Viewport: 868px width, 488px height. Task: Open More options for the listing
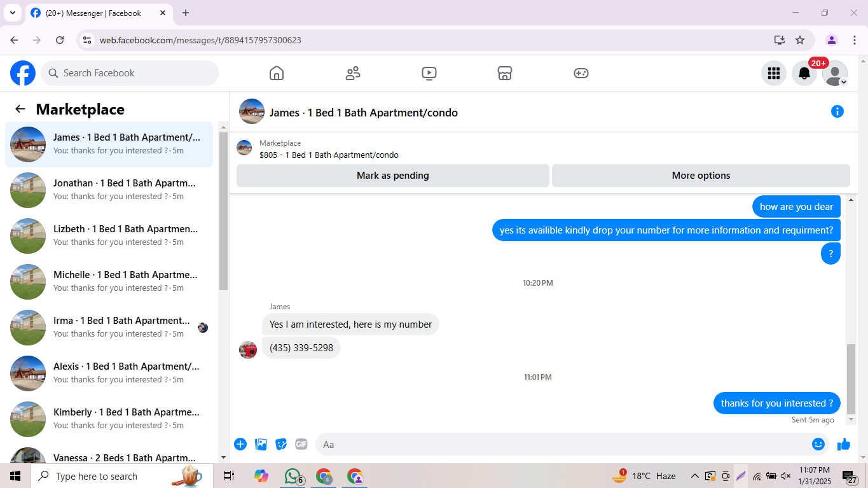(701, 176)
